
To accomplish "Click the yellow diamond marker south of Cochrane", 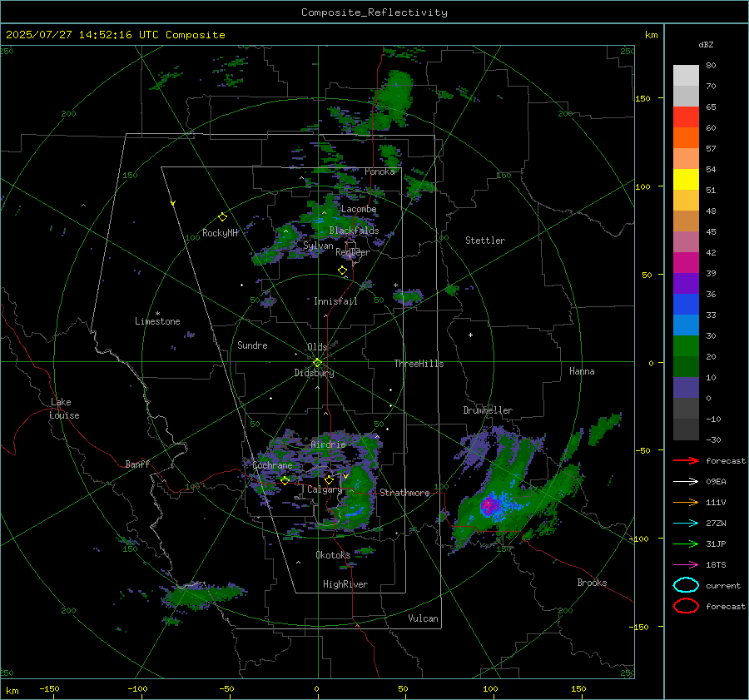I will [x=285, y=481].
